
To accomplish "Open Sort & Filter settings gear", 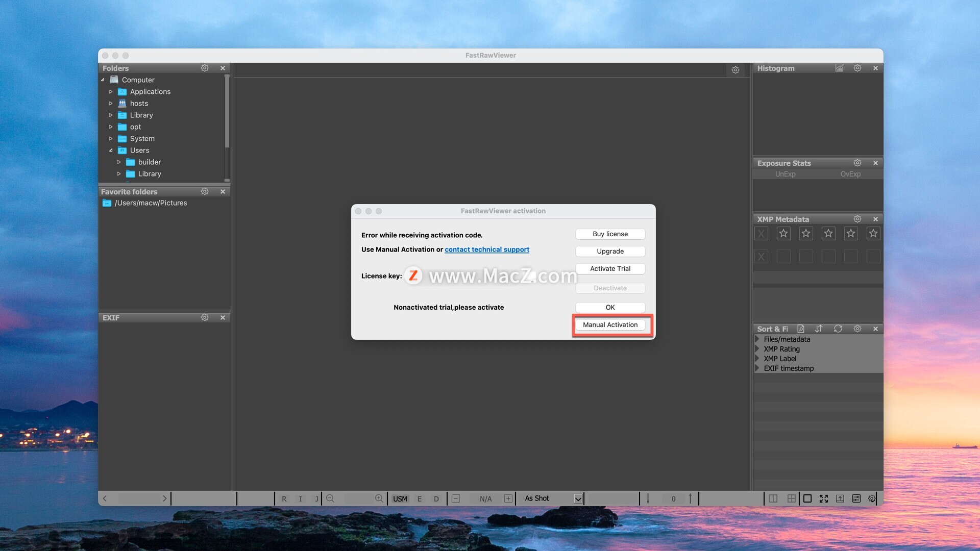I will point(857,329).
